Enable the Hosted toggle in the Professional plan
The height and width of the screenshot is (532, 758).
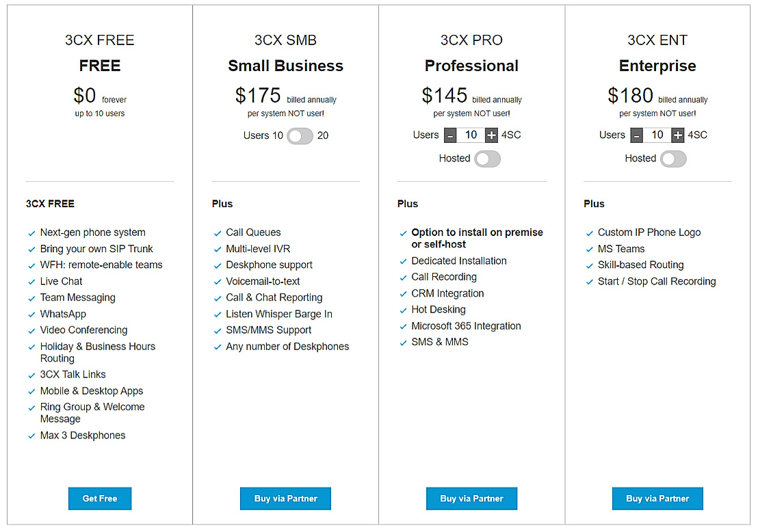488,159
